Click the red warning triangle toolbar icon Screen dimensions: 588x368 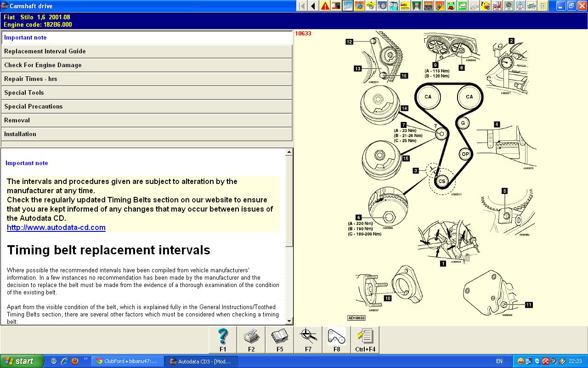click(x=325, y=6)
